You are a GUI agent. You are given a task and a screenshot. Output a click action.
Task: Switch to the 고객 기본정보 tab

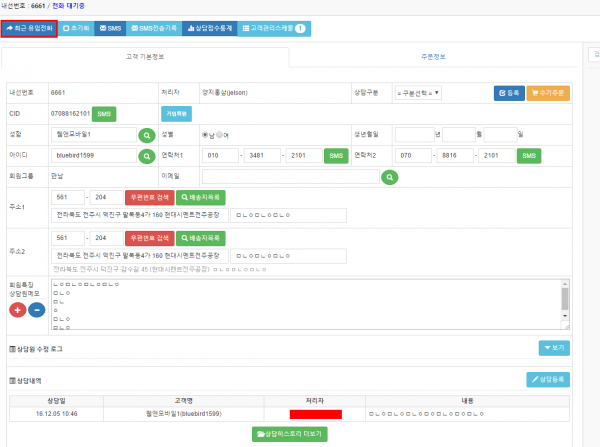pos(146,56)
